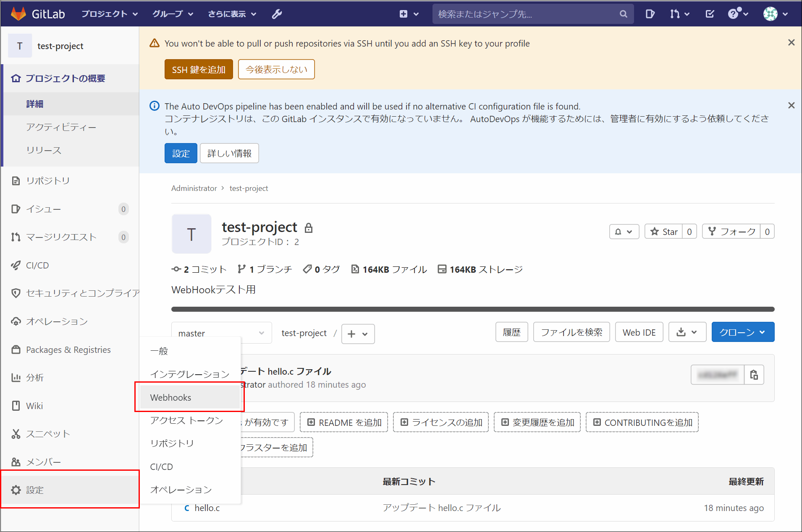802x532 pixels.
Task: Open the plus add-file dropdown
Action: pos(358,334)
